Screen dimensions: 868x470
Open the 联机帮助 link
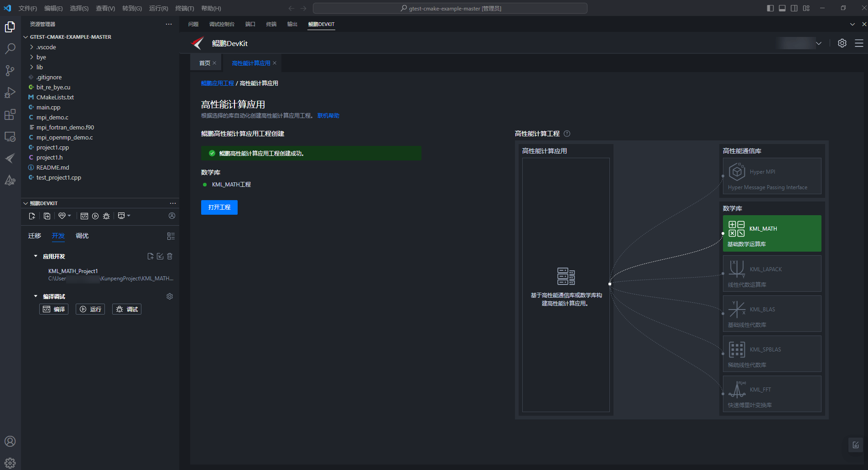(x=328, y=115)
